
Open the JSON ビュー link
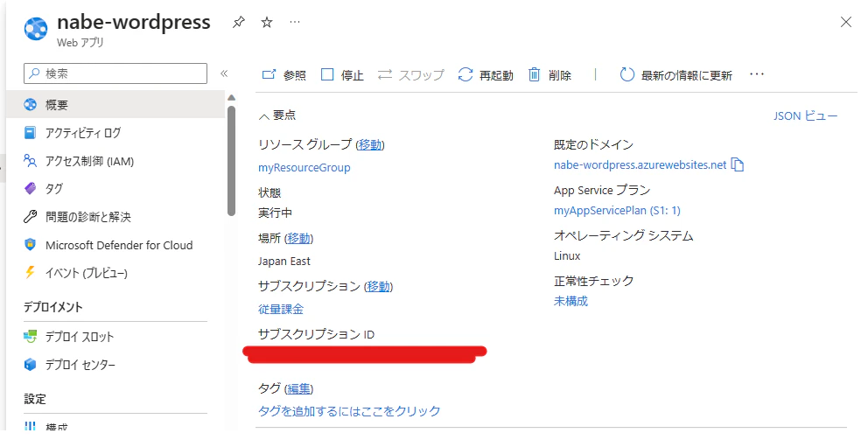point(806,115)
